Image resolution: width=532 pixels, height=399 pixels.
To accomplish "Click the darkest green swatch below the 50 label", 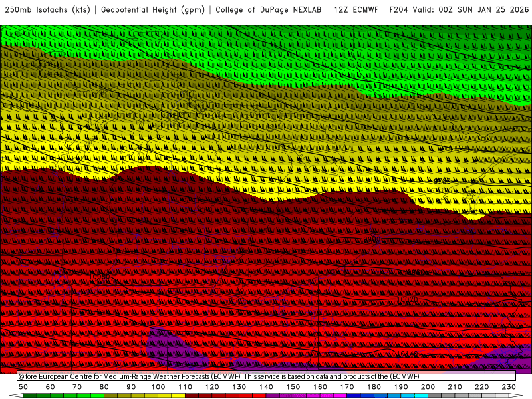I will pos(30,396).
